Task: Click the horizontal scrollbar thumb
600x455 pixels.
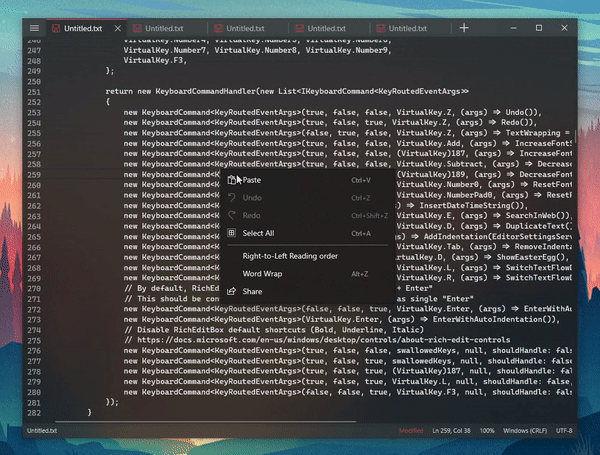Action: [x=205, y=421]
